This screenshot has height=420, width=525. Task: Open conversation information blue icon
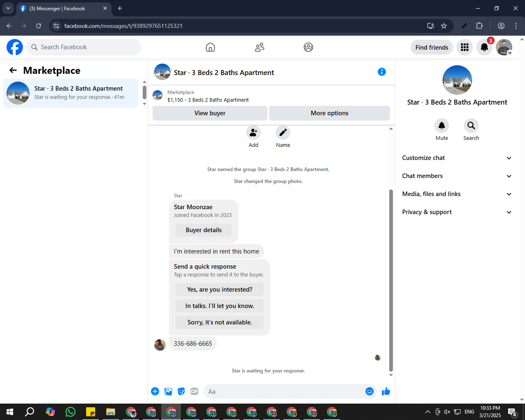point(382,72)
